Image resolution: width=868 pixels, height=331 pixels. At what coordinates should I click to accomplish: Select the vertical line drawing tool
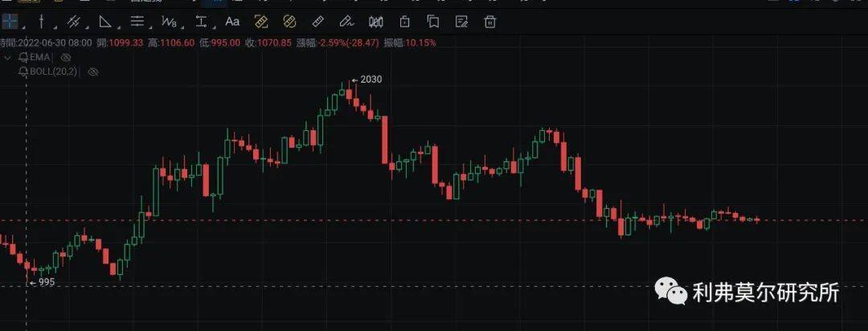click(42, 21)
